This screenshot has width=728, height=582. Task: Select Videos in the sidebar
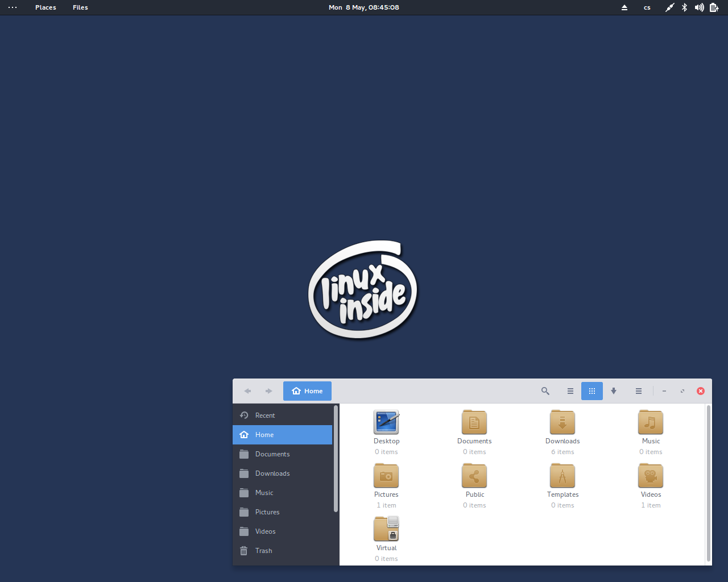point(282,531)
